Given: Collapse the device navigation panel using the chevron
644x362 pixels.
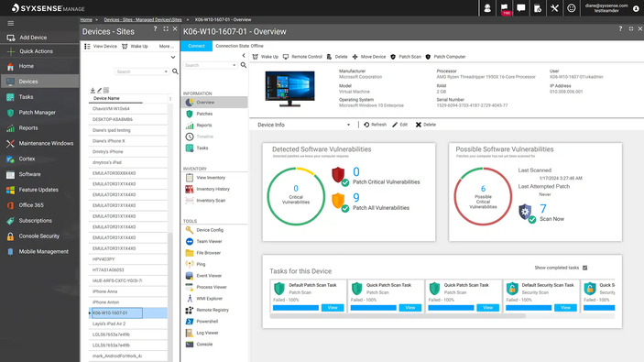Looking at the screenshot, I should [244, 55].
